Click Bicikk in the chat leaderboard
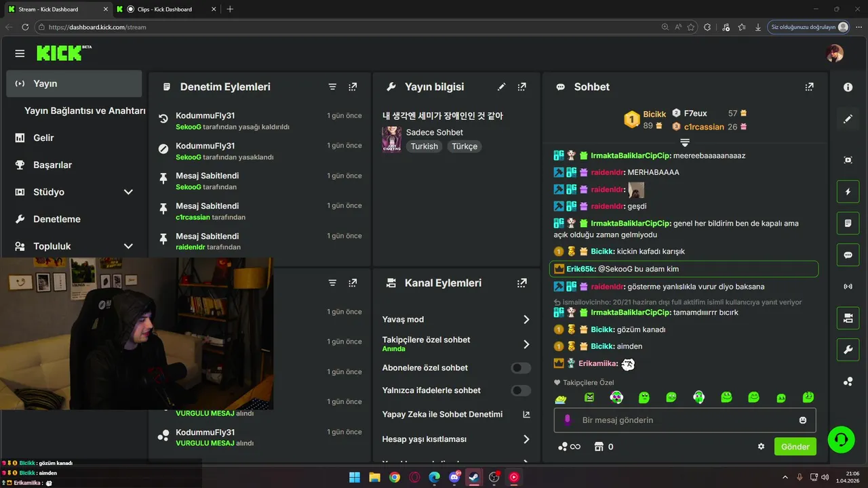The image size is (868, 488). 654,115
